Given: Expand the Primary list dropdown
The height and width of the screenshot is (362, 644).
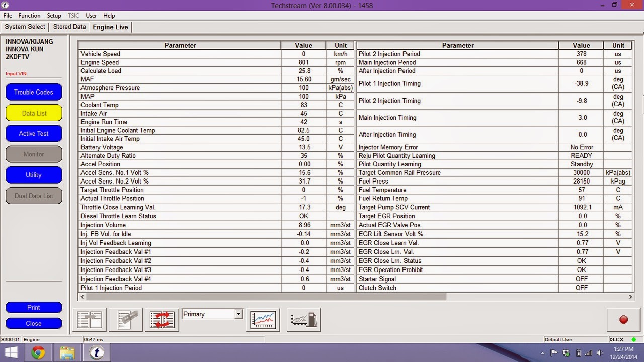Looking at the screenshot, I should (238, 314).
